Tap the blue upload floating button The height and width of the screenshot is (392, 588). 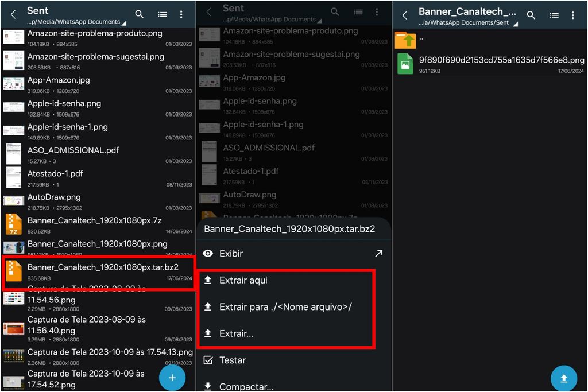563,378
